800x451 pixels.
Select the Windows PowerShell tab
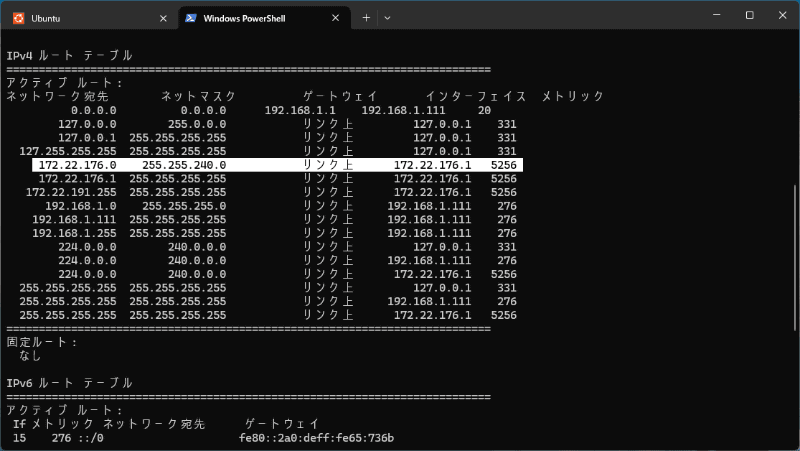click(x=264, y=18)
